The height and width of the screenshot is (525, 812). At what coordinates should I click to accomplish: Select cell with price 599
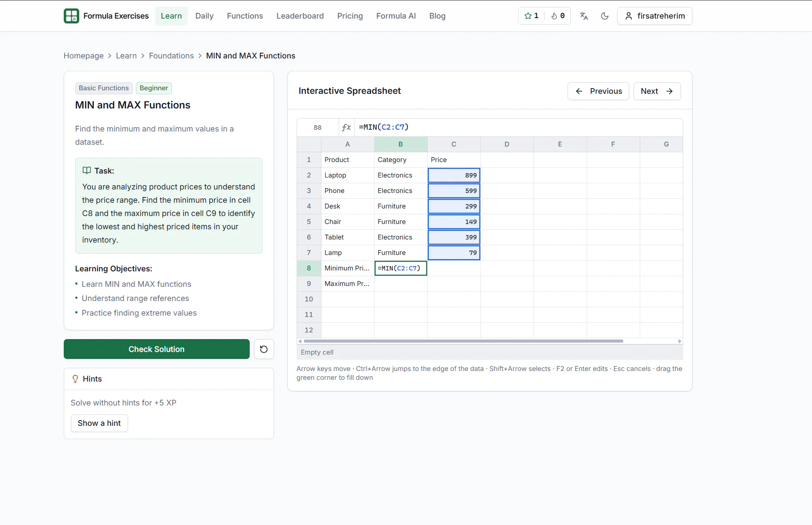pyautogui.click(x=454, y=191)
